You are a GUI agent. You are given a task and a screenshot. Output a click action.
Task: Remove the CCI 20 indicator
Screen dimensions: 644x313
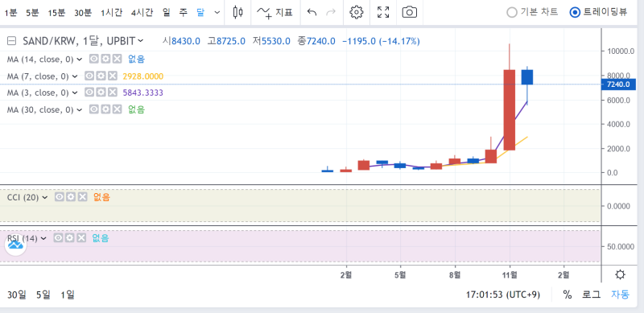coord(83,197)
